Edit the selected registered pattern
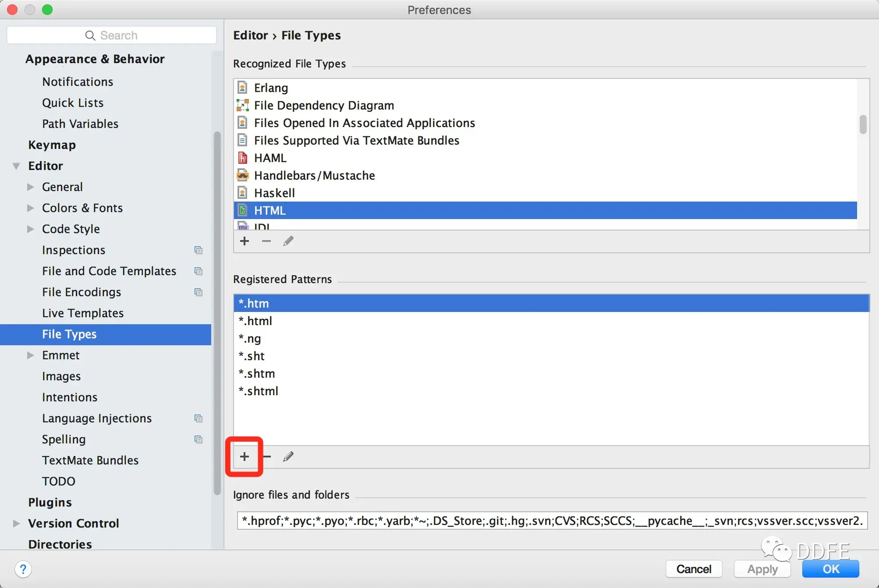 click(x=288, y=457)
